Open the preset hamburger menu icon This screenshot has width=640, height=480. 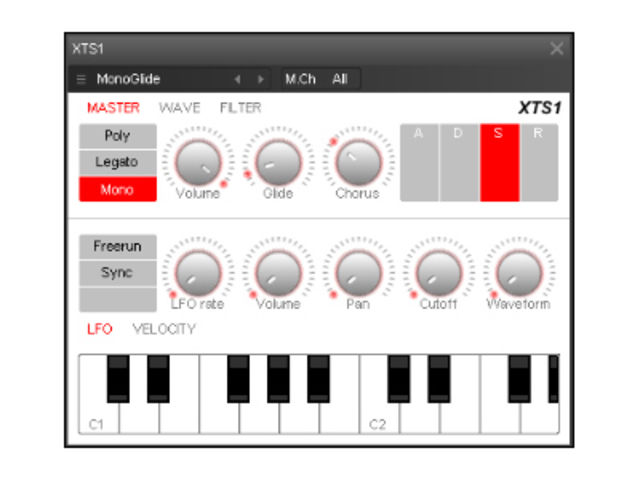pyautogui.click(x=81, y=79)
